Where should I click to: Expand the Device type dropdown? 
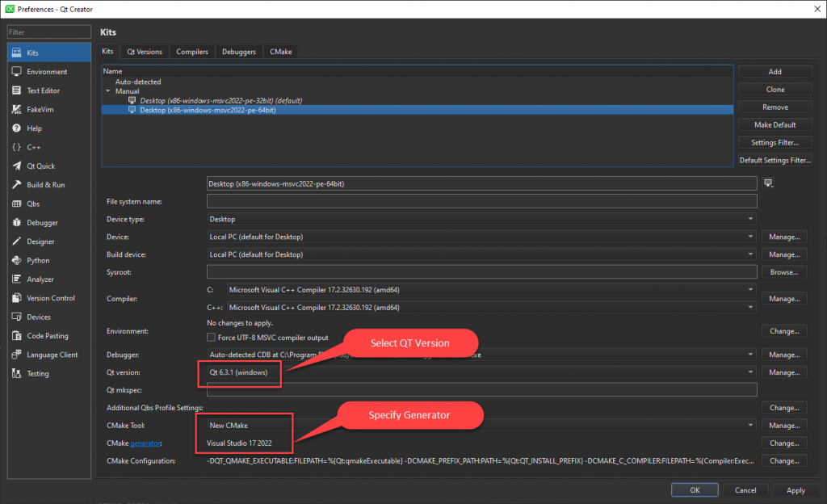(750, 219)
